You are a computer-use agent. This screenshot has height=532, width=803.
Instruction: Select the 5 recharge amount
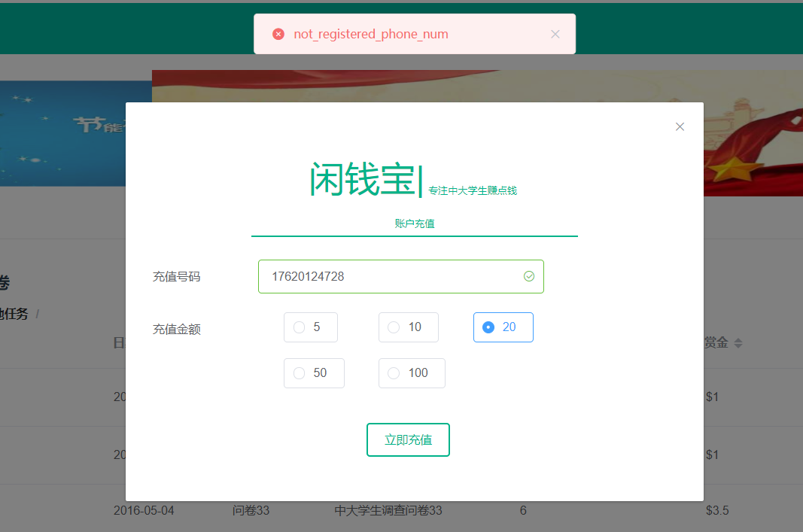pos(300,327)
